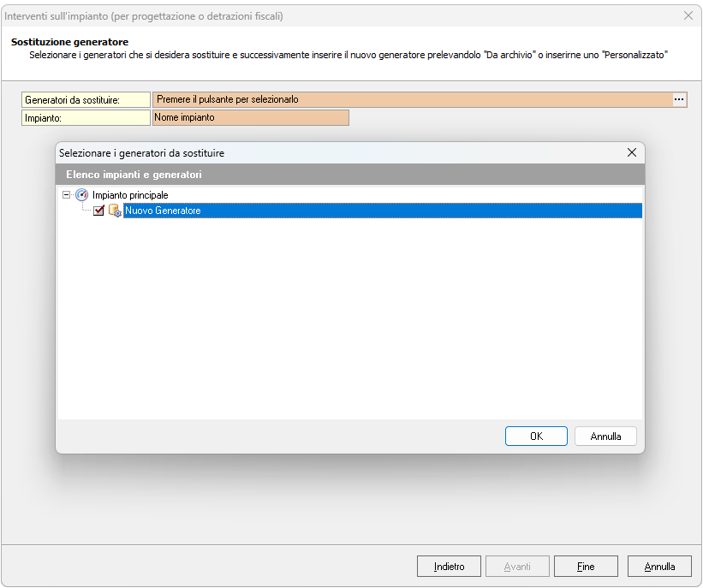703x588 pixels.
Task: Collapse the Impianto principale tree node
Action: pyautogui.click(x=67, y=195)
